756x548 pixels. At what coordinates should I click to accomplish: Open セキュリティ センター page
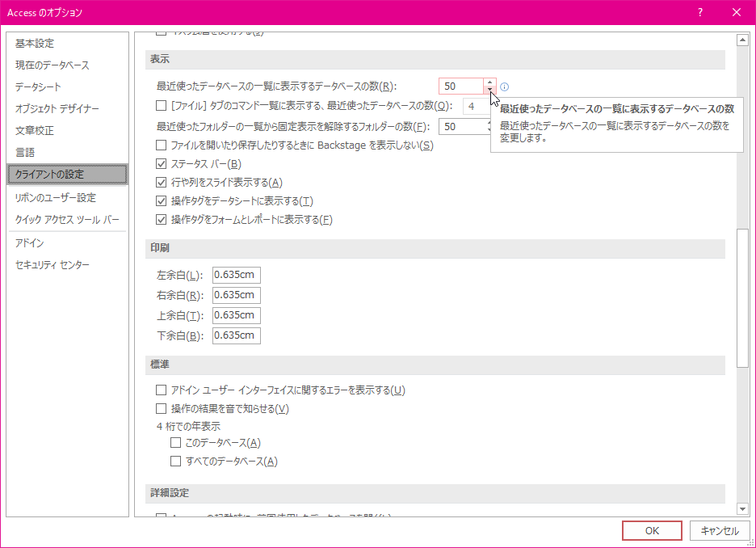pyautogui.click(x=52, y=265)
